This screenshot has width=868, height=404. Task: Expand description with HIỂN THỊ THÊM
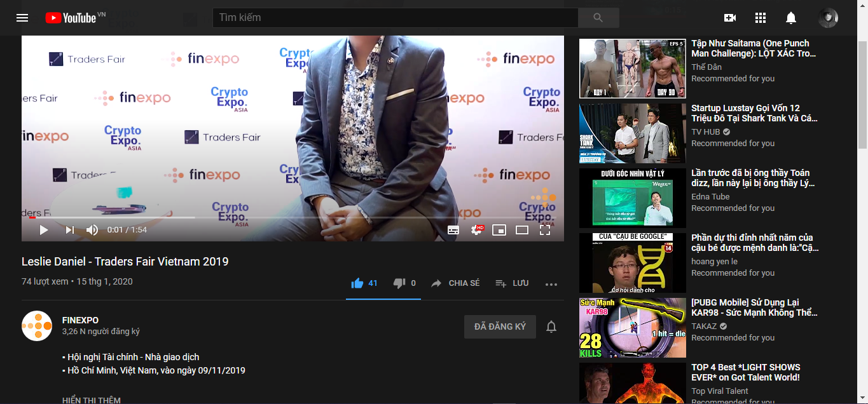(x=92, y=400)
